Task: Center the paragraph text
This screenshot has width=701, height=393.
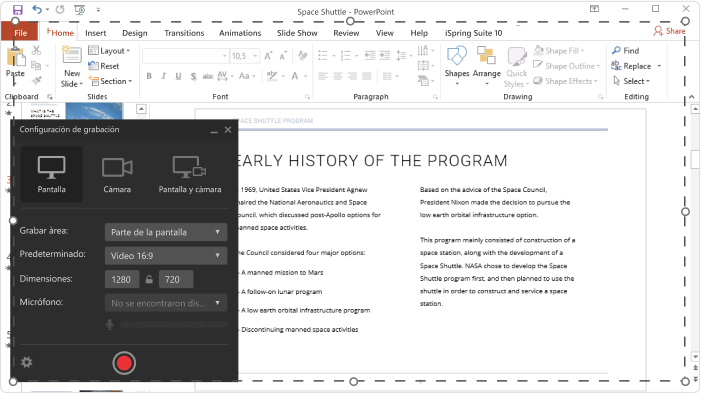Action: click(338, 76)
